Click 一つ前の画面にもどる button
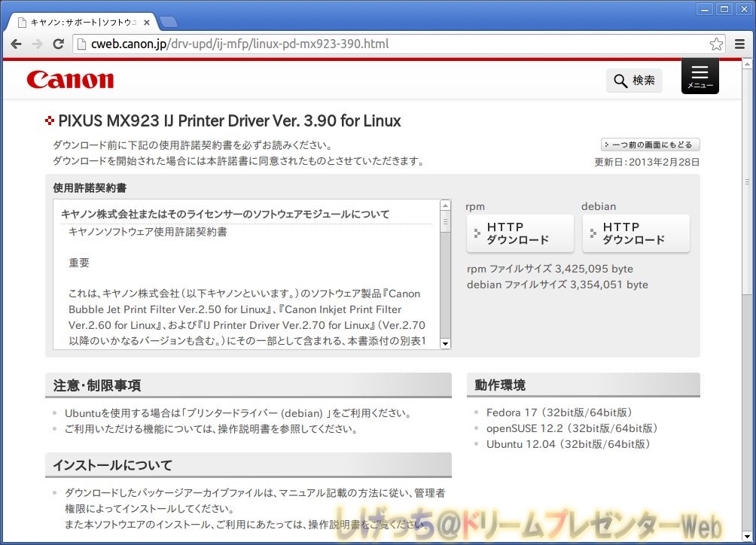Image resolution: width=756 pixels, height=545 pixels. (x=650, y=145)
